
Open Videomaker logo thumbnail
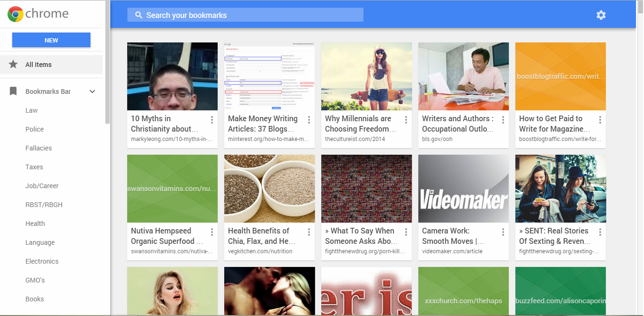(x=464, y=189)
